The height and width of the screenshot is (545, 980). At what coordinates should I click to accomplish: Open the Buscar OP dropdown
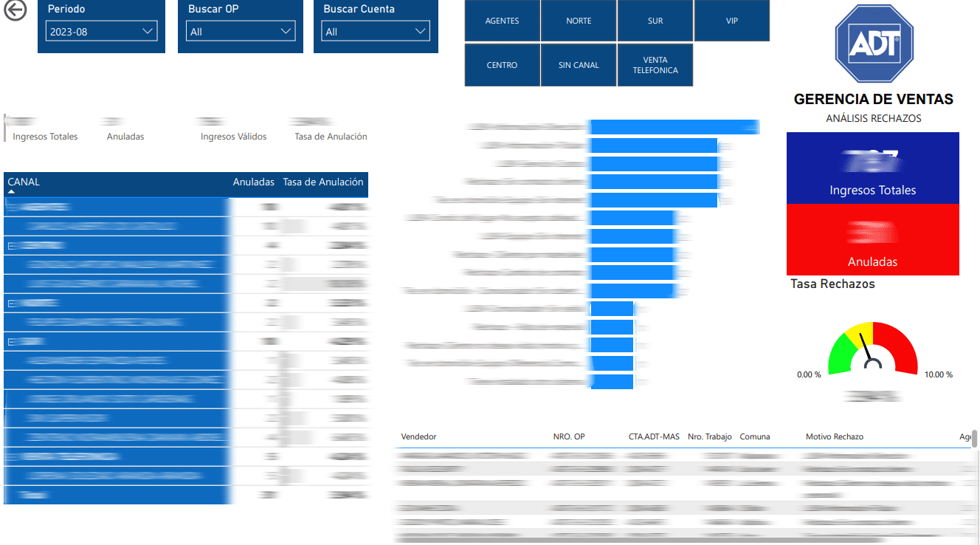241,31
